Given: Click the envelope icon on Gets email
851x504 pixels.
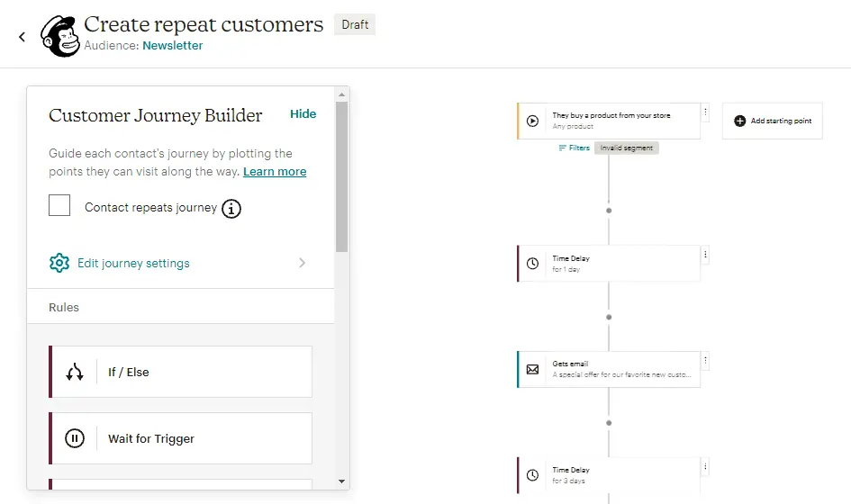Looking at the screenshot, I should coord(533,370).
